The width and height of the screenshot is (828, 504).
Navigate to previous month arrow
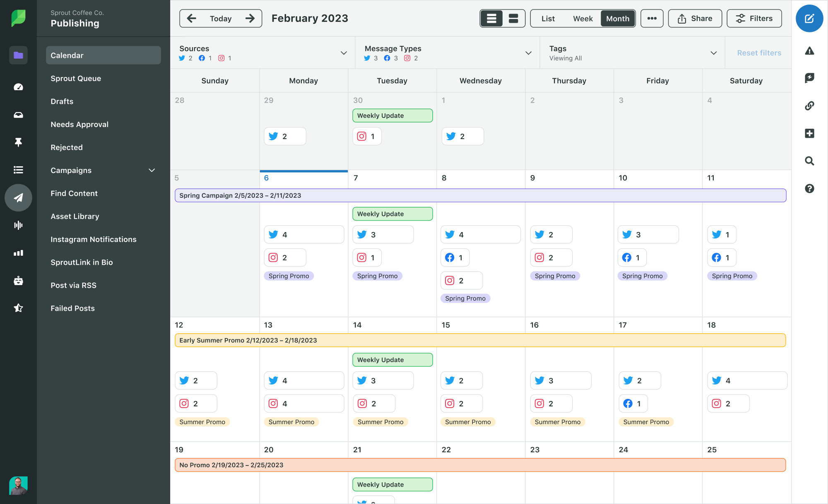click(190, 18)
